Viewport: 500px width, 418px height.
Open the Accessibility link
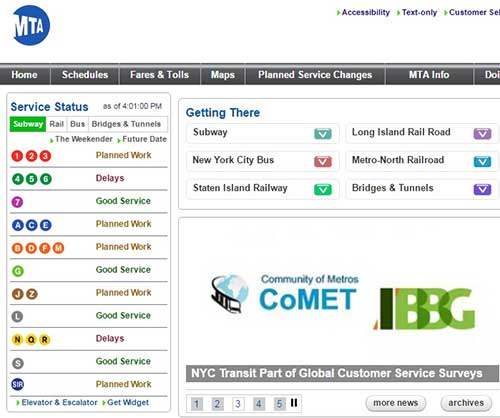click(366, 12)
